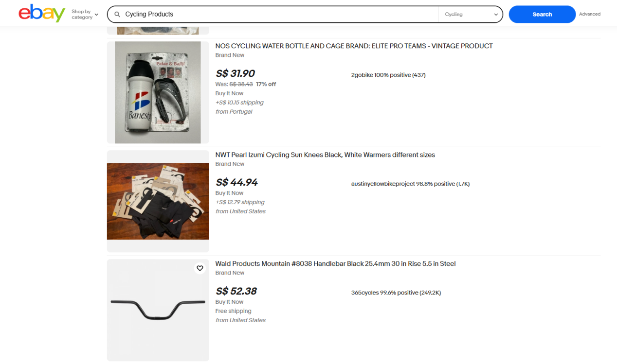Click the S$ 31.90 price

[235, 73]
